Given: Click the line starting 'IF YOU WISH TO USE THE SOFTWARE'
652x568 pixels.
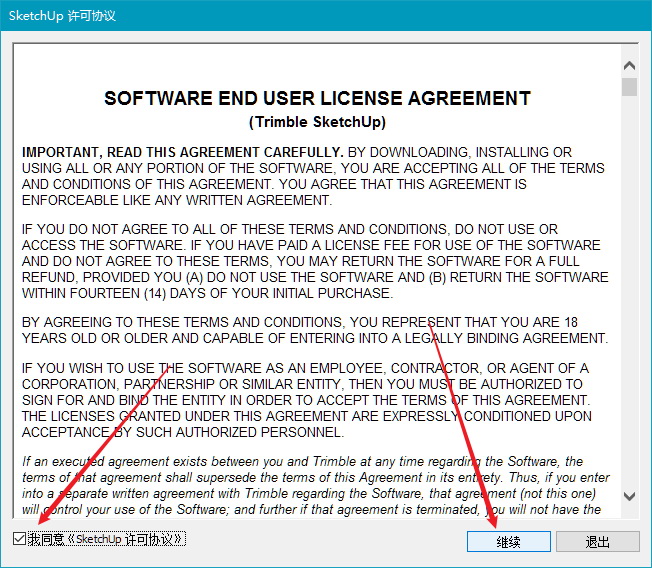Looking at the screenshot, I should pos(305,368).
